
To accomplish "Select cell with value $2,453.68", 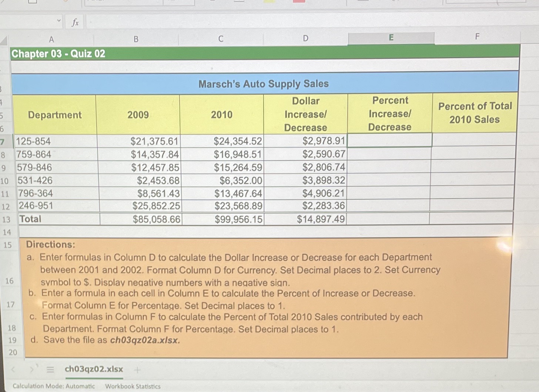I will [x=140, y=180].
